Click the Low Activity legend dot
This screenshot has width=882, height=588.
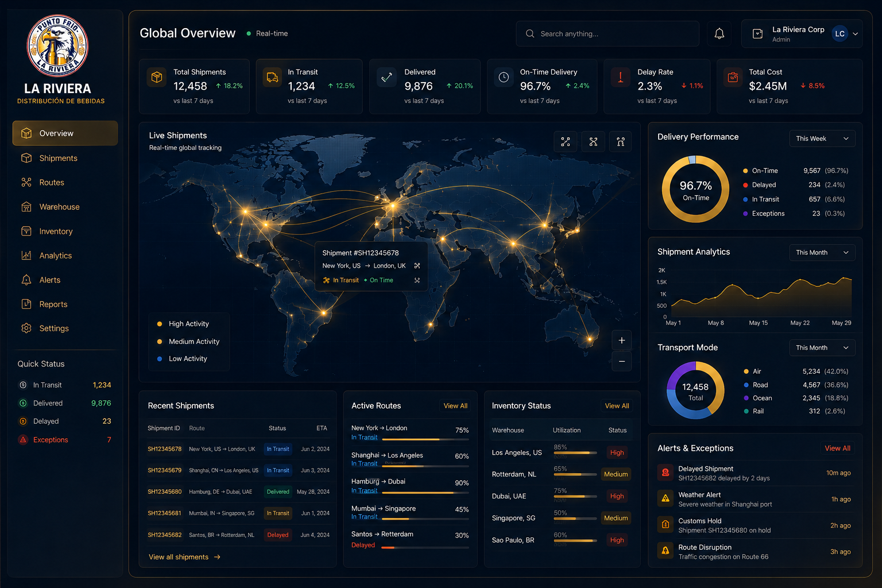tap(160, 359)
